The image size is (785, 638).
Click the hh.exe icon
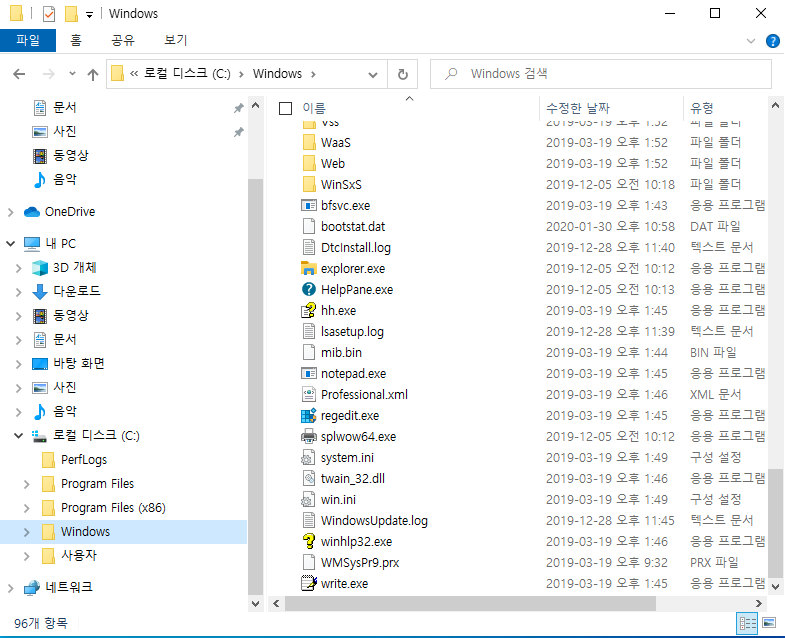pos(309,310)
